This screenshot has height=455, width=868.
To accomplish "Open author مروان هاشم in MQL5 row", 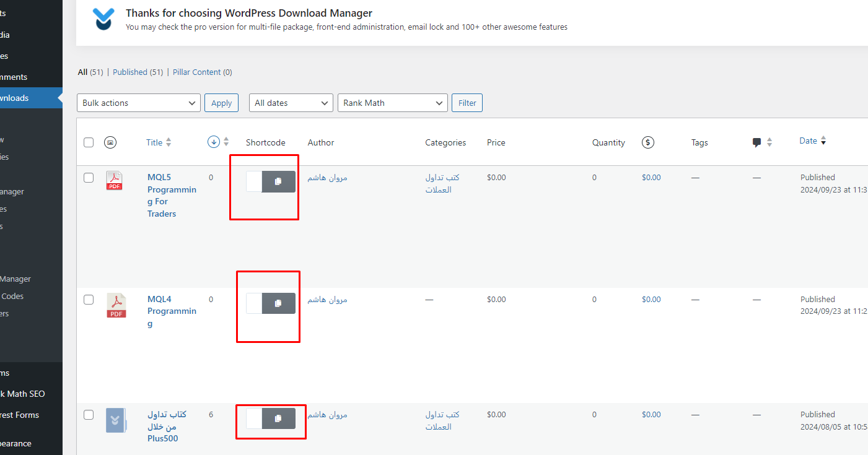I will [x=328, y=178].
